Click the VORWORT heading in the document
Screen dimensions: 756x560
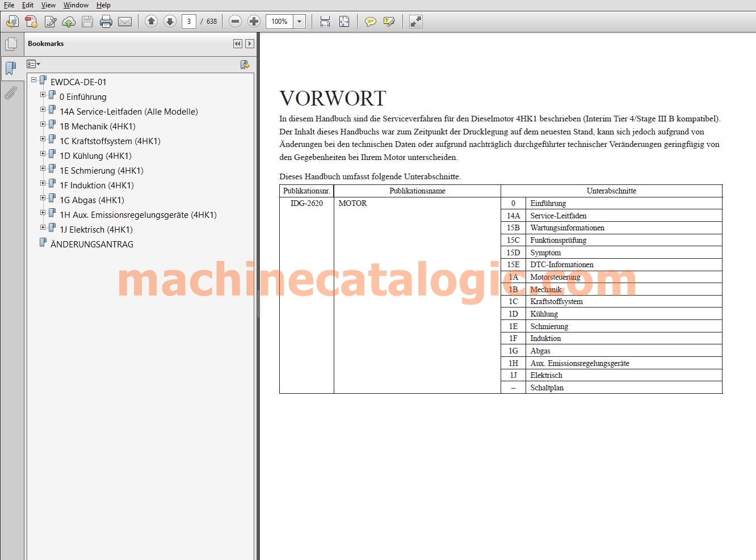(333, 99)
